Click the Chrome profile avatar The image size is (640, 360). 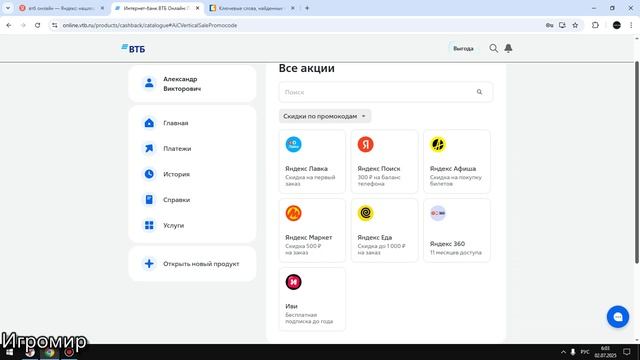point(617,25)
